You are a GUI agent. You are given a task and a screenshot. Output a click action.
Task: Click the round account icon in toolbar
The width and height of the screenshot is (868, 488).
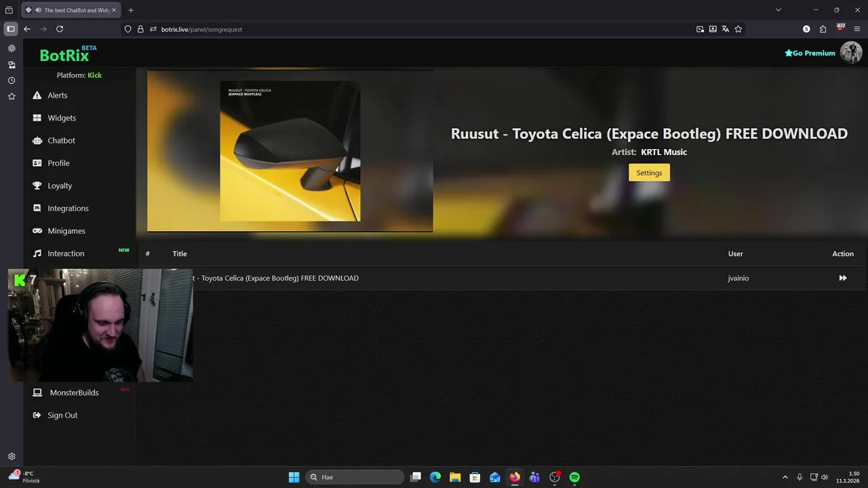(x=806, y=29)
